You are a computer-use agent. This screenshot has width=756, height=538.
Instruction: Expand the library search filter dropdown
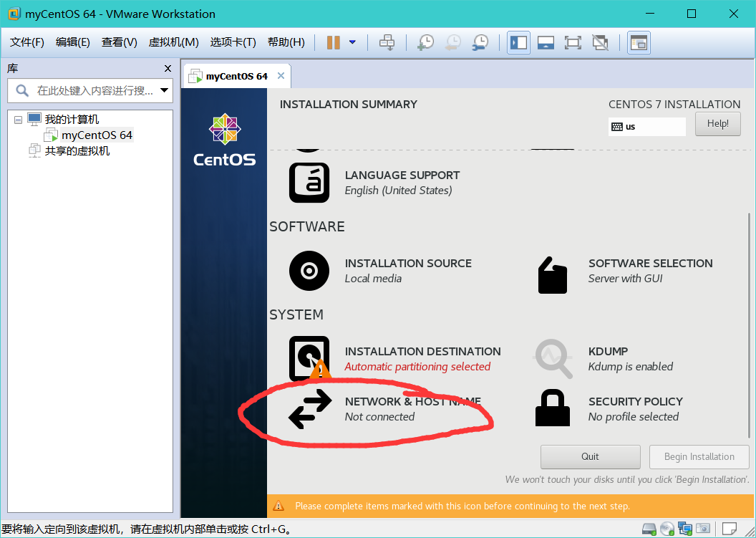pyautogui.click(x=165, y=90)
